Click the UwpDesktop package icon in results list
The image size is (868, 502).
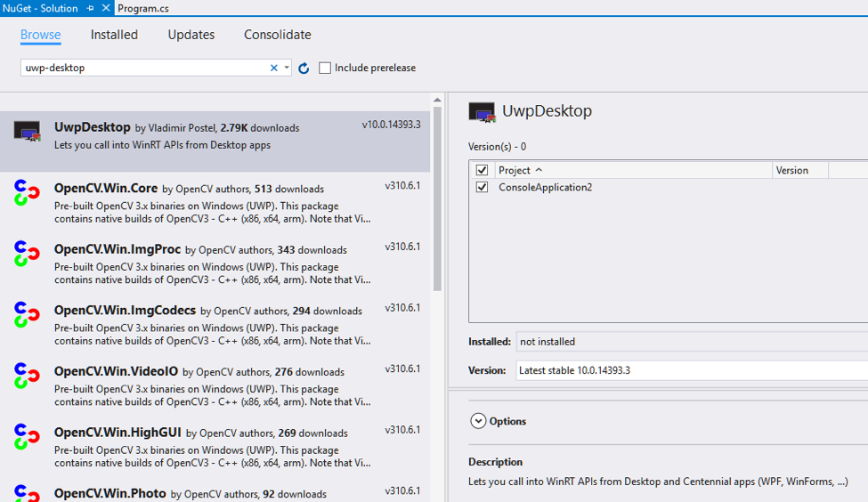27,131
